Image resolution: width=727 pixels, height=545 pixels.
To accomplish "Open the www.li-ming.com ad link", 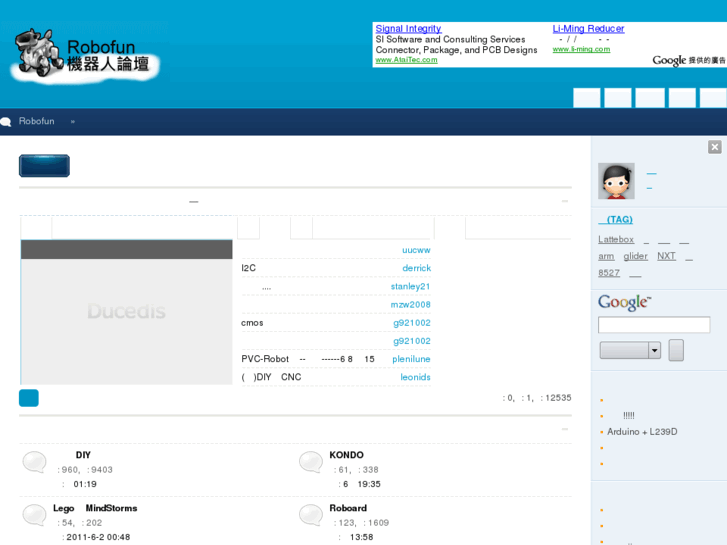I will [x=581, y=49].
